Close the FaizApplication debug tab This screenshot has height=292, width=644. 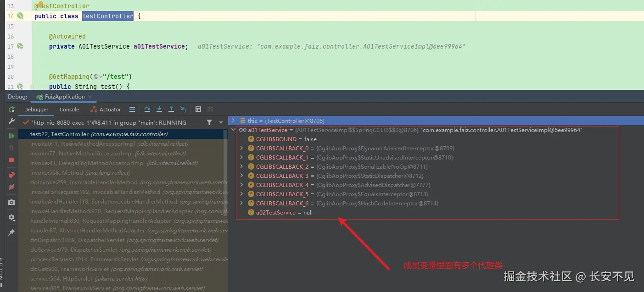[x=90, y=97]
